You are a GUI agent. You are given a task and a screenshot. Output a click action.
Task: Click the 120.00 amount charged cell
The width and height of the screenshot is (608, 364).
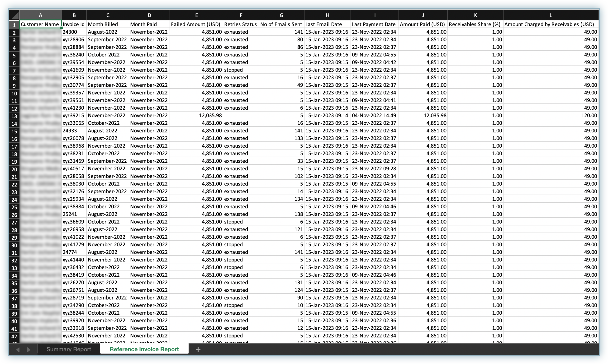click(x=551, y=116)
